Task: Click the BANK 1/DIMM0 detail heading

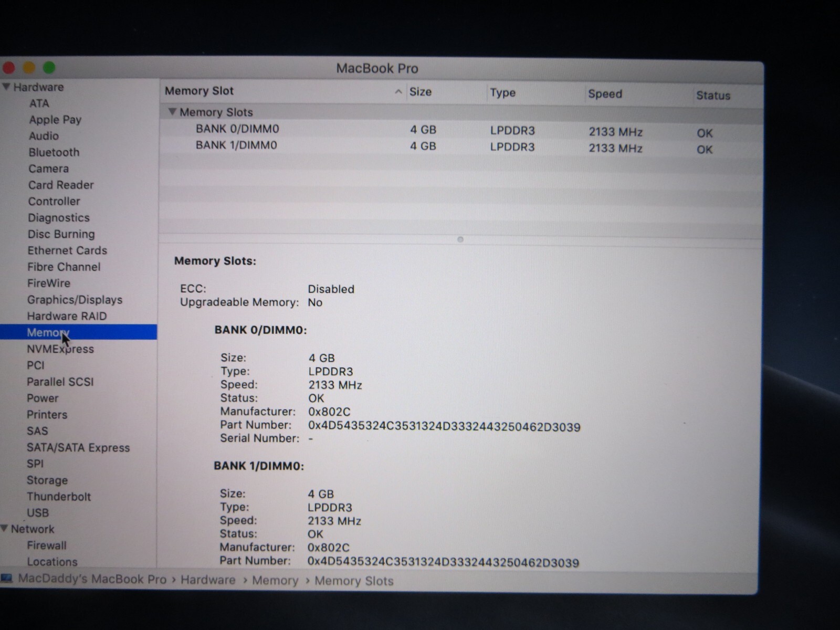Action: (x=259, y=466)
